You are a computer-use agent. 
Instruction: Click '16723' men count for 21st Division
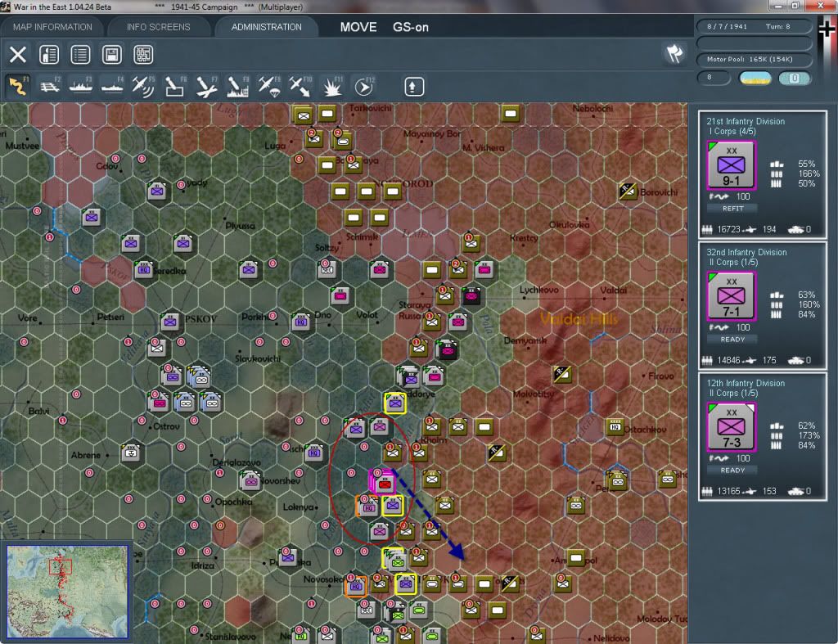[x=728, y=229]
